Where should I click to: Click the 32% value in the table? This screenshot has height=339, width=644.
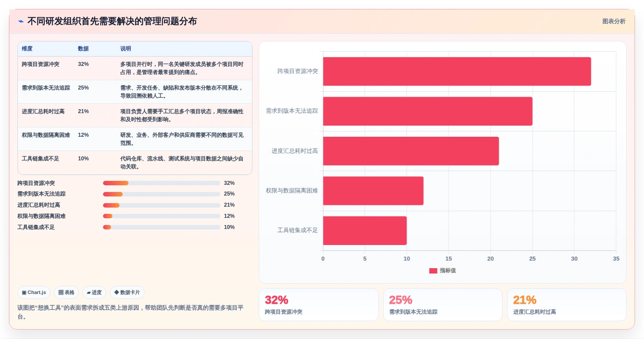coord(83,64)
